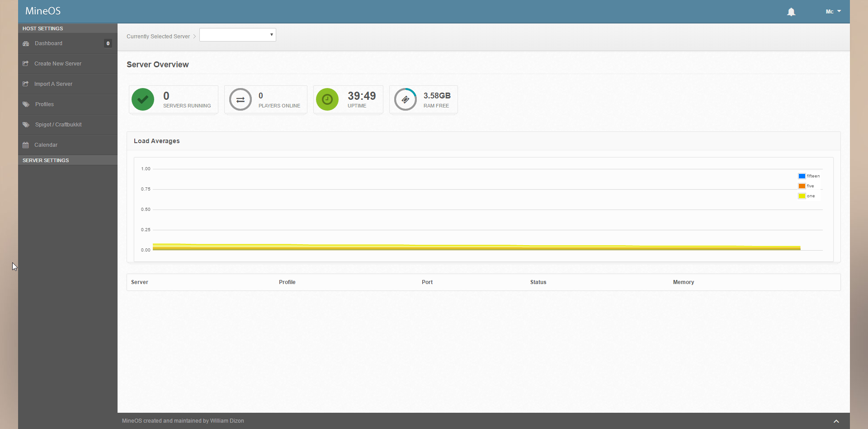
Task: Click the Dashboard count badge
Action: pos(108,43)
